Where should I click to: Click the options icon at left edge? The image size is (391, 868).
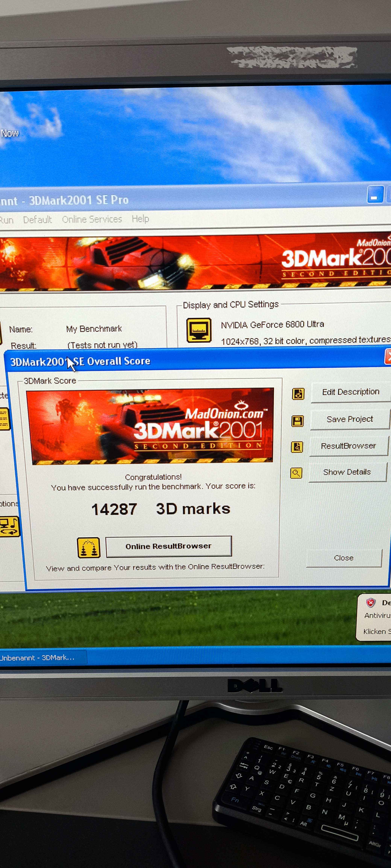[x=9, y=526]
